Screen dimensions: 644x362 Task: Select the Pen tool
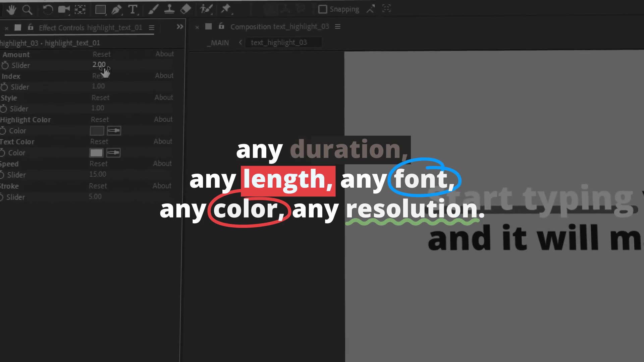(116, 9)
